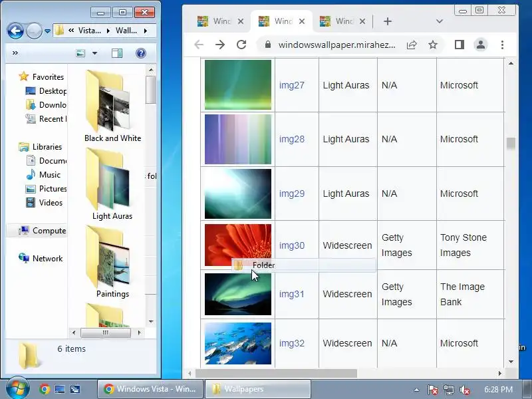The height and width of the screenshot is (399, 532).
Task: Open Chrome three-dot menu
Action: 502,45
